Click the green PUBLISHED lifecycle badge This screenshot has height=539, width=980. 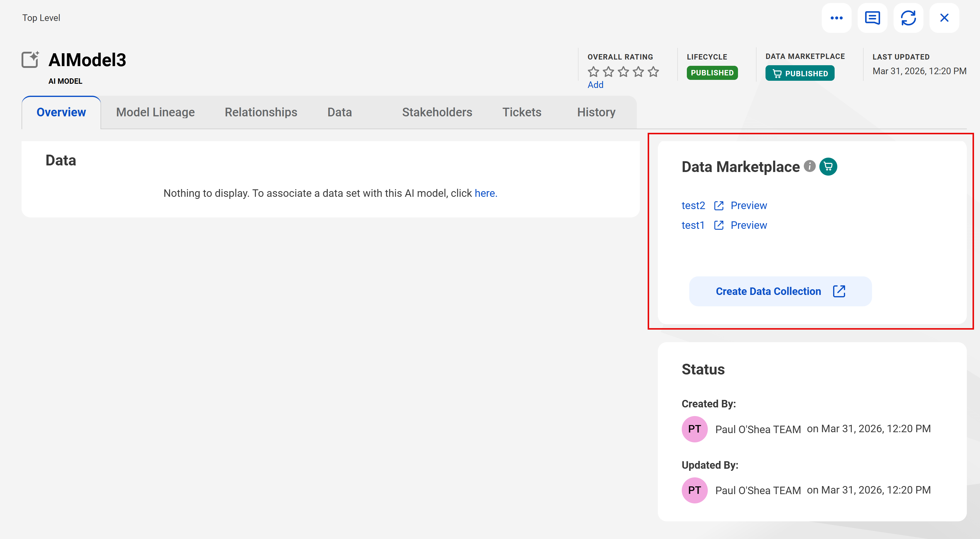pos(712,73)
